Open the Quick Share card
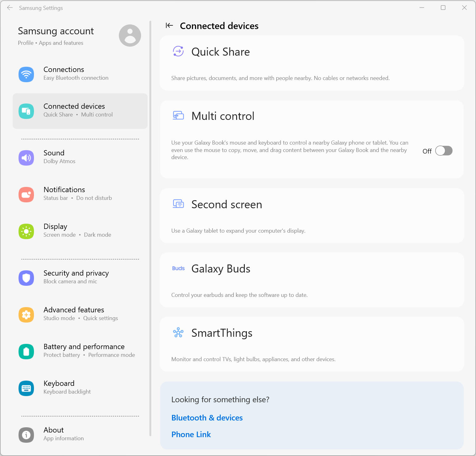Screen dimensions: 476x456 pyautogui.click(x=312, y=63)
